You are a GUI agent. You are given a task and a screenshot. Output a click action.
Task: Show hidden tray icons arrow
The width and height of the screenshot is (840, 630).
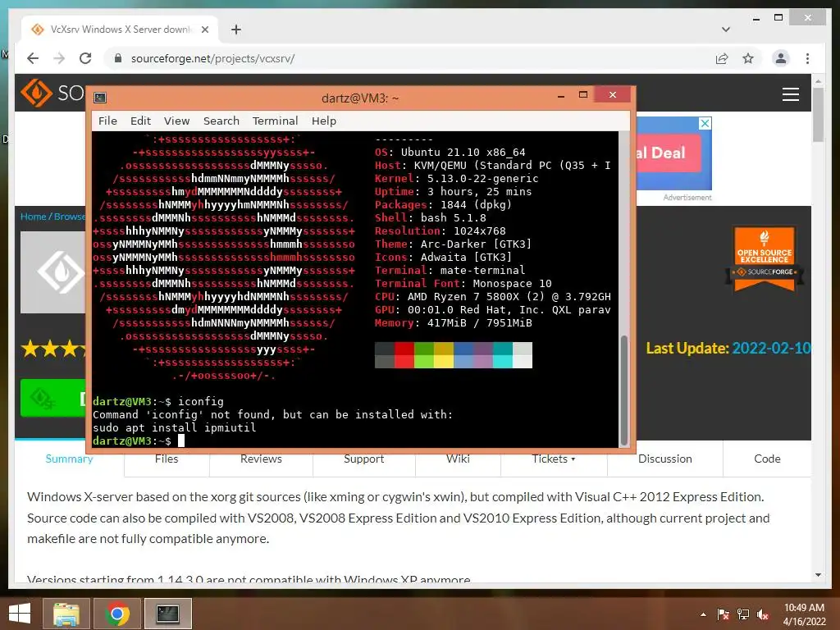point(703,614)
